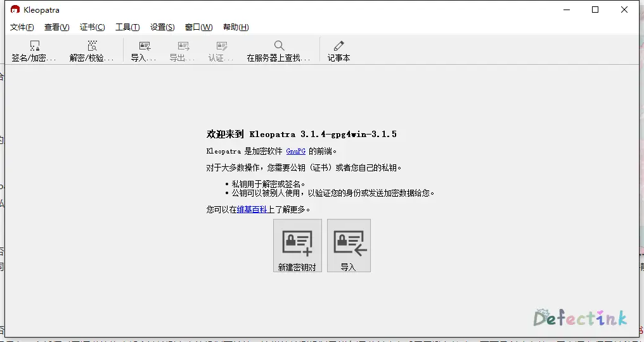Open the 窗口(W) menu
644x342 pixels.
tap(199, 27)
